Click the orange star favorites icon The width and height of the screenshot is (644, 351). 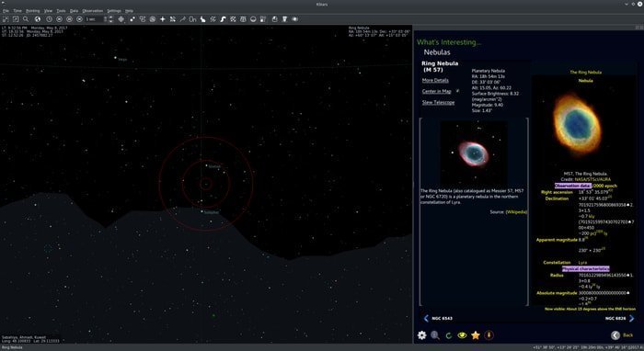pyautogui.click(x=476, y=335)
